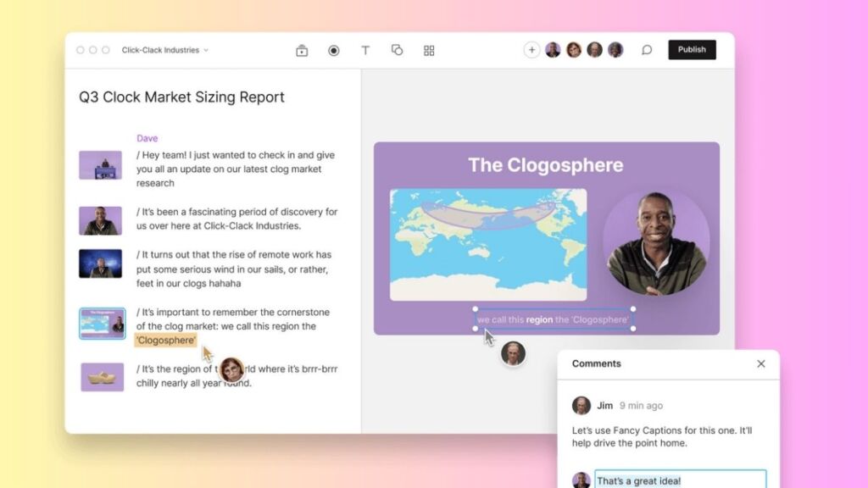This screenshot has width=868, height=488.
Task: Select the screen capture tool in the toolbar
Action: pos(302,50)
